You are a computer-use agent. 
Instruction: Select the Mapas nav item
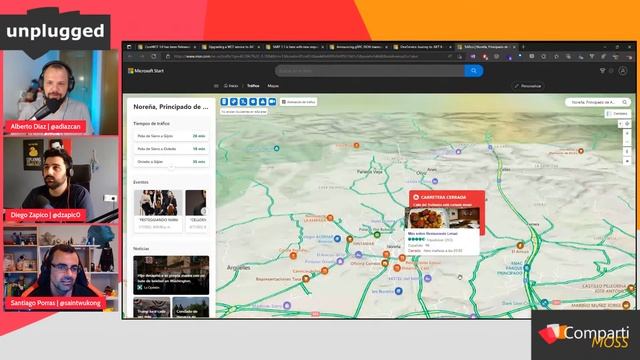(273, 86)
